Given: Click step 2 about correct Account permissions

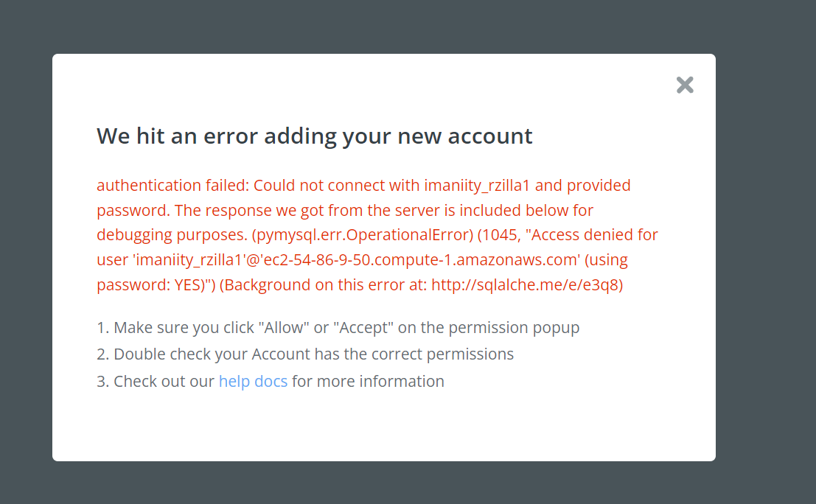Looking at the screenshot, I should pyautogui.click(x=305, y=354).
